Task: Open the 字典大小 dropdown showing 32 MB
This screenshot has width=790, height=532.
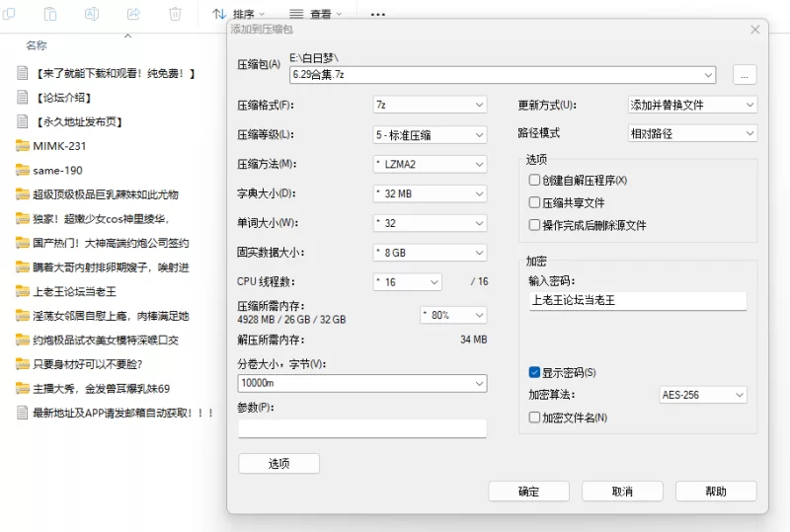Action: (430, 193)
